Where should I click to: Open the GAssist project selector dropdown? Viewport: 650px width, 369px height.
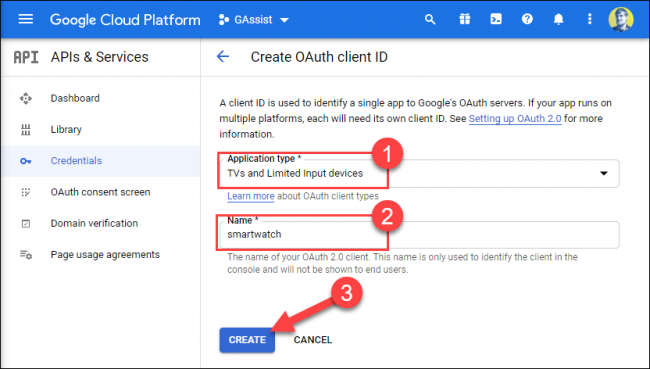click(254, 20)
